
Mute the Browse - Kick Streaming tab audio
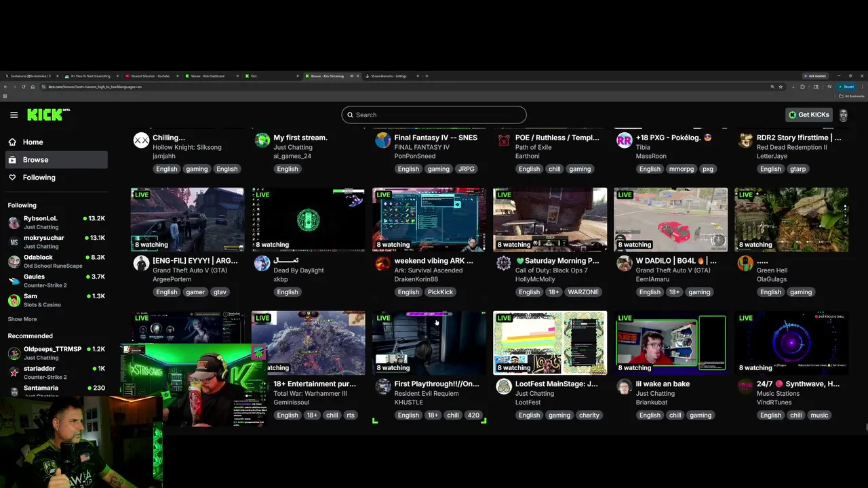351,76
